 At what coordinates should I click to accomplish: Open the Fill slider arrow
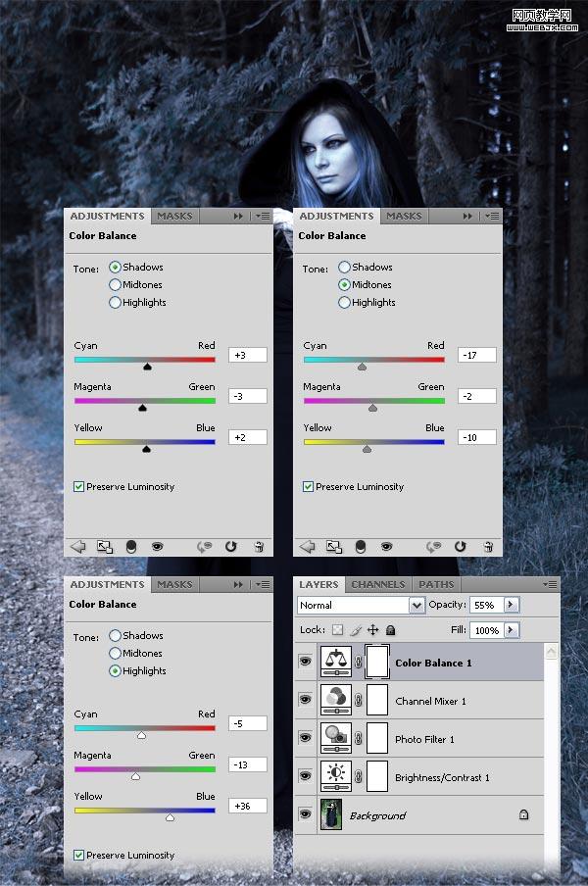(511, 629)
